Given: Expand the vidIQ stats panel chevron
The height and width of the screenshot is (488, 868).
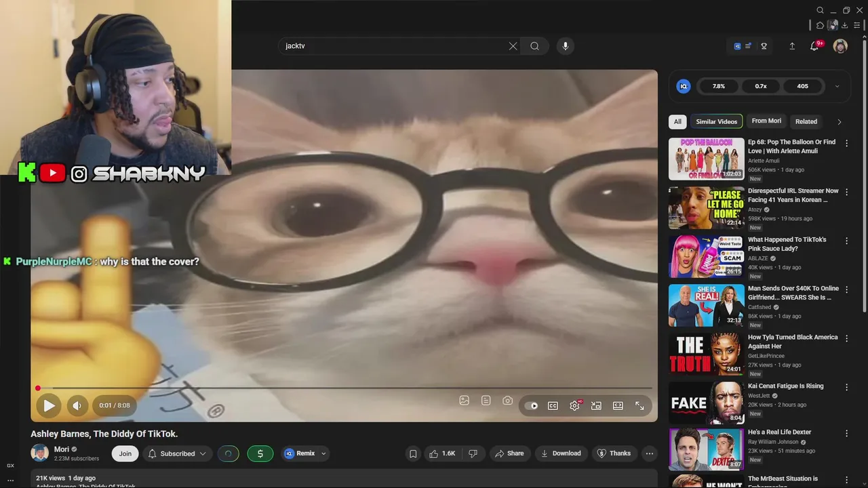Looking at the screenshot, I should coord(837,86).
